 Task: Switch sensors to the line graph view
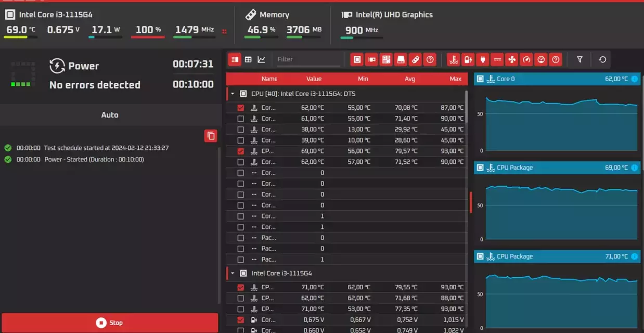coord(261,59)
